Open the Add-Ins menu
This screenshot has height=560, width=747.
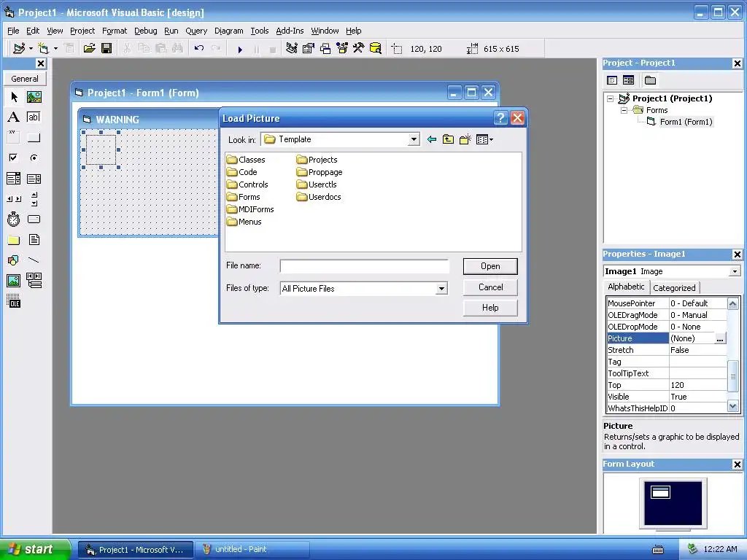[x=290, y=31]
